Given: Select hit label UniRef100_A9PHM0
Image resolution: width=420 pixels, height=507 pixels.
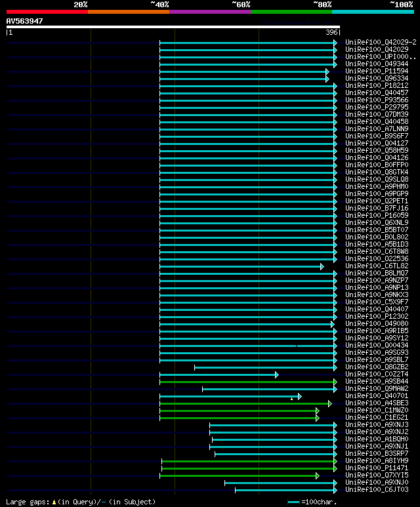Looking at the screenshot, I should click(377, 186).
